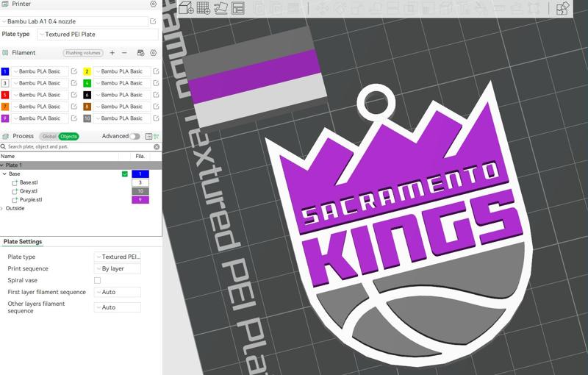The width and height of the screenshot is (588, 375).
Task: Change color of filament 5 red swatch
Action: pos(5,95)
